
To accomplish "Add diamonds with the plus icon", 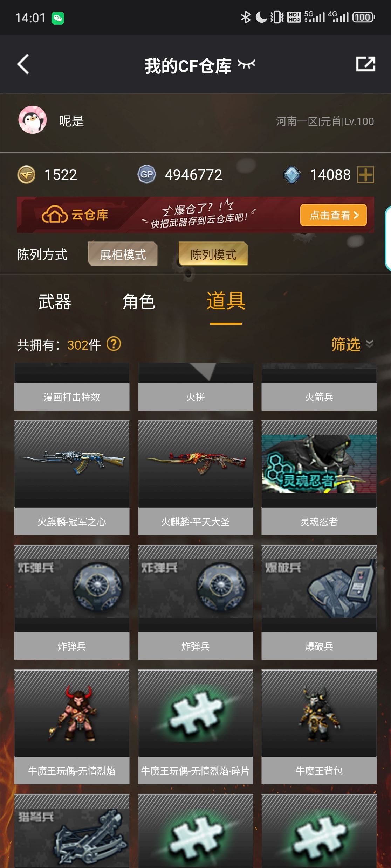I will 365,175.
